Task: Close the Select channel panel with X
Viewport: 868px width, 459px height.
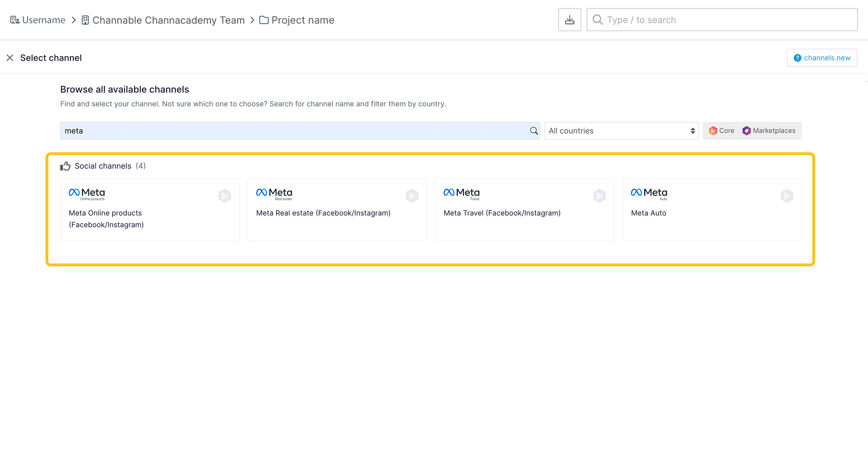Action: point(10,58)
